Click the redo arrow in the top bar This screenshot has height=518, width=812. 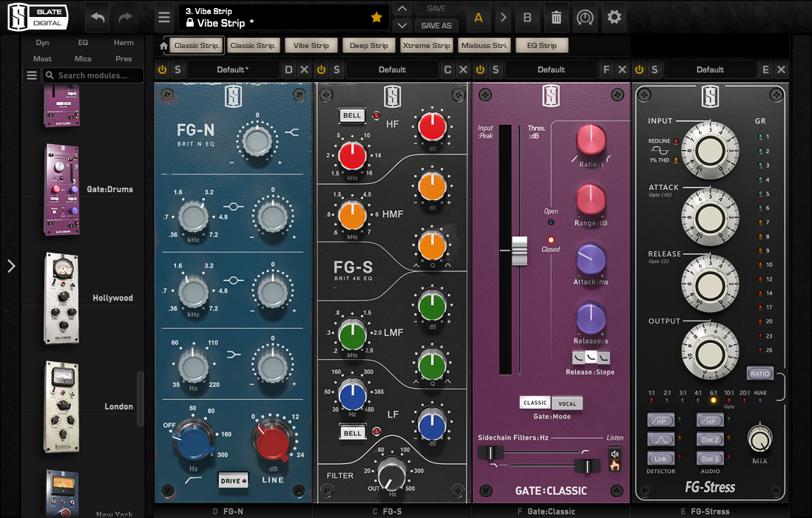click(x=125, y=18)
